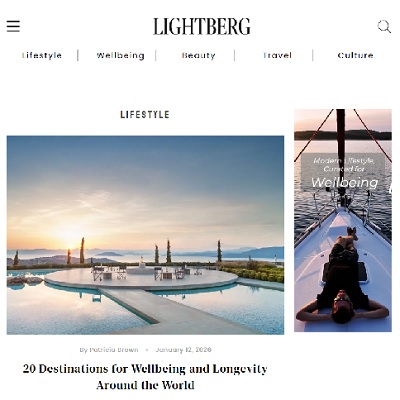Open the 20 Destinations for Wellbeing article
Screen dimensions: 400x400
(x=145, y=377)
